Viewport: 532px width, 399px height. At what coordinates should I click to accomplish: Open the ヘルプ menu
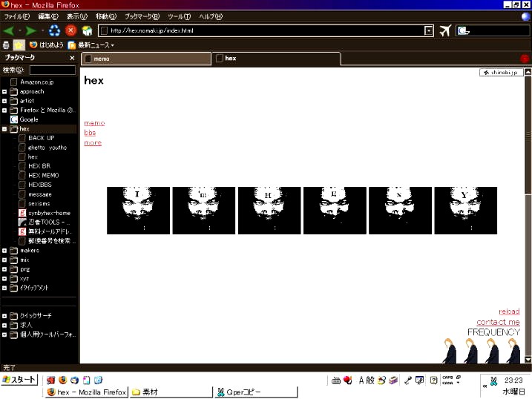tap(211, 16)
